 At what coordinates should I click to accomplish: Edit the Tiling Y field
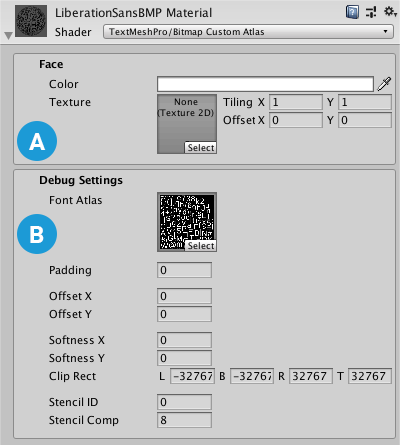(365, 102)
